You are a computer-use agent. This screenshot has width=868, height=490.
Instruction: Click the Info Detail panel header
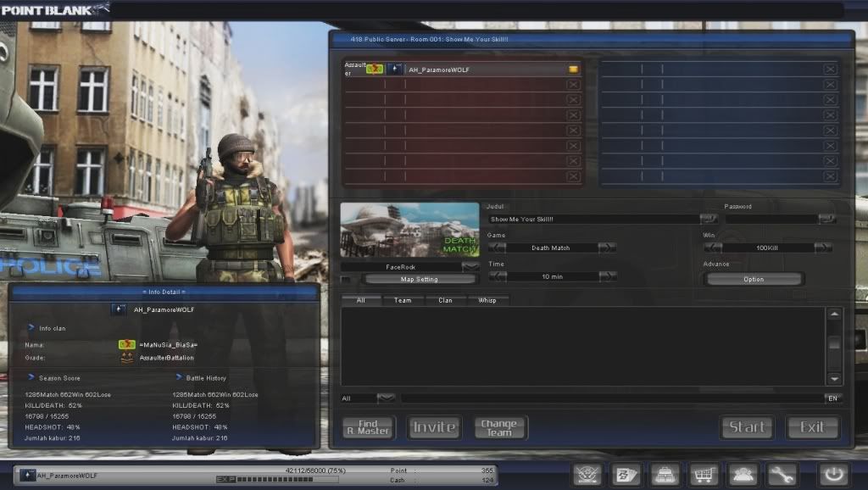tap(164, 292)
